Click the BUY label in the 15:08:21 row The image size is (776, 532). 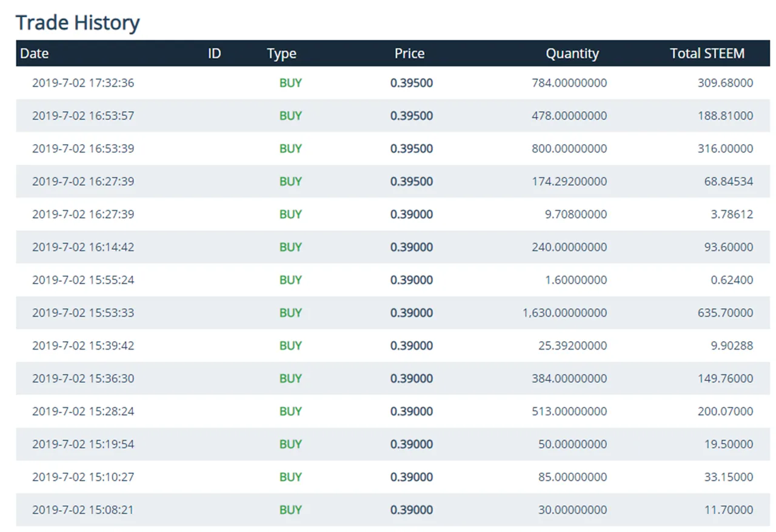coord(290,510)
